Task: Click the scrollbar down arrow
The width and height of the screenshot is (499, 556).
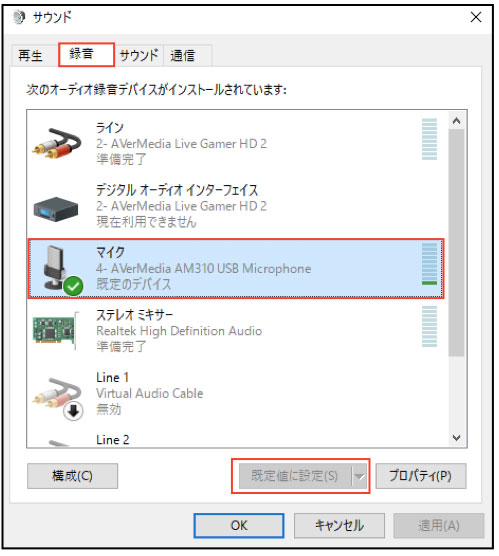Action: tap(456, 438)
